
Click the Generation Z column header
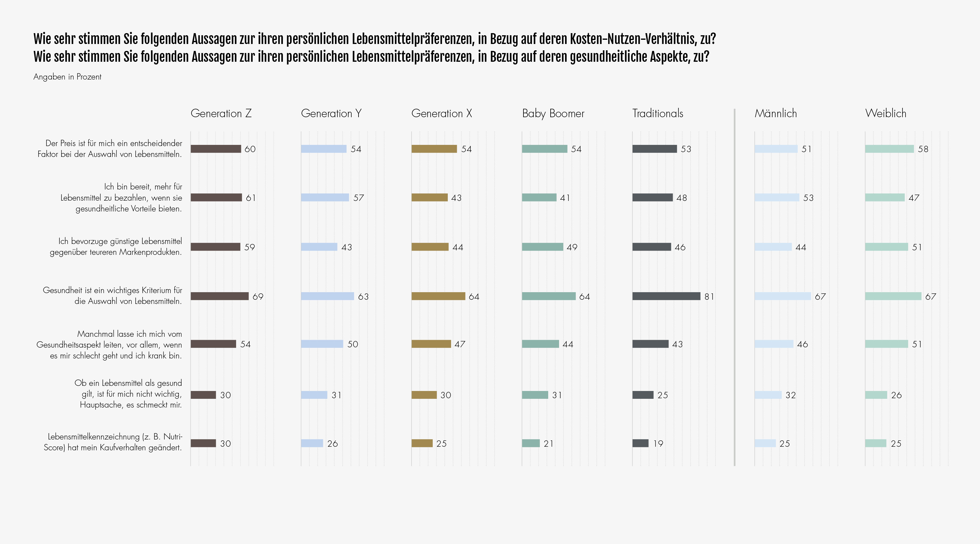[x=221, y=113]
